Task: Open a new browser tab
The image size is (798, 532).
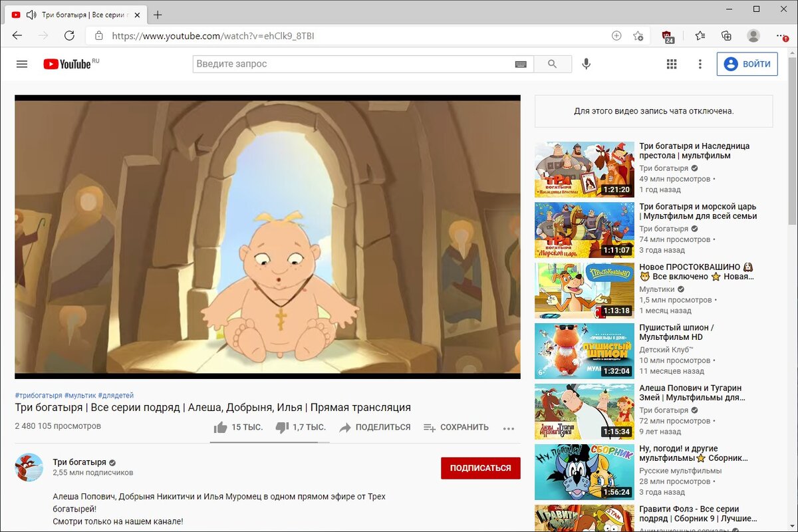Action: pyautogui.click(x=158, y=15)
